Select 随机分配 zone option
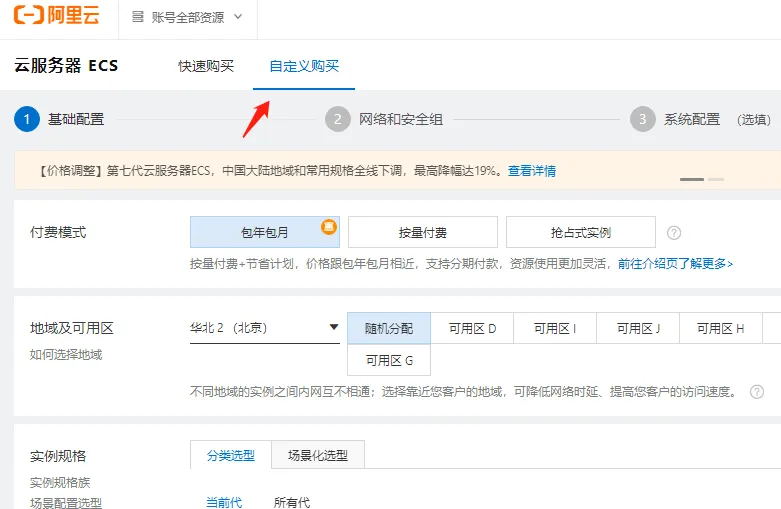 coord(389,328)
